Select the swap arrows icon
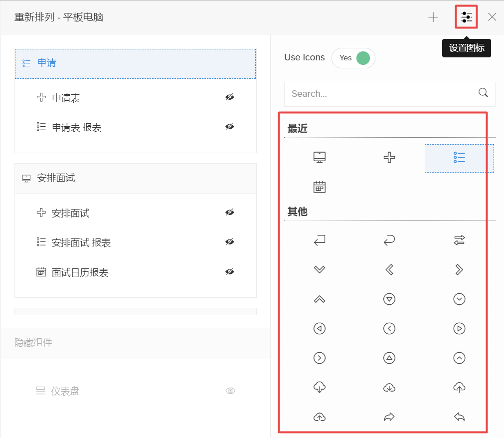The width and height of the screenshot is (504, 438). [x=459, y=241]
